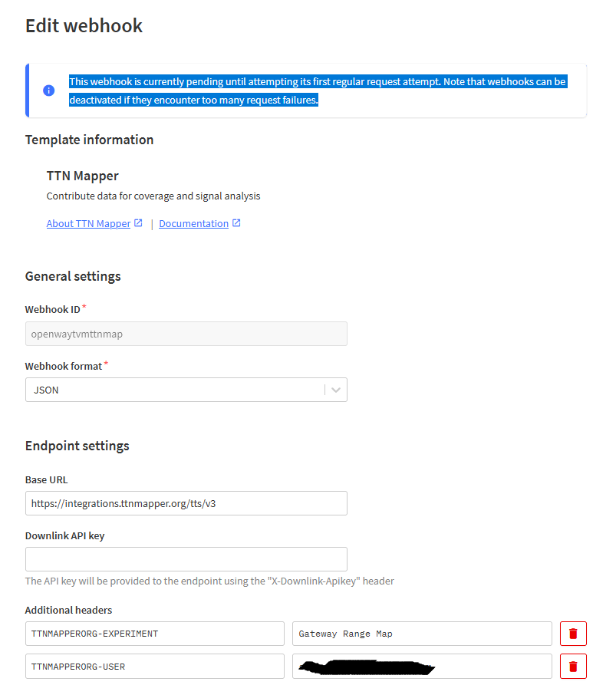Screen dimensions: 616x685
Task: Click the redacted user header value field
Action: 422,667
